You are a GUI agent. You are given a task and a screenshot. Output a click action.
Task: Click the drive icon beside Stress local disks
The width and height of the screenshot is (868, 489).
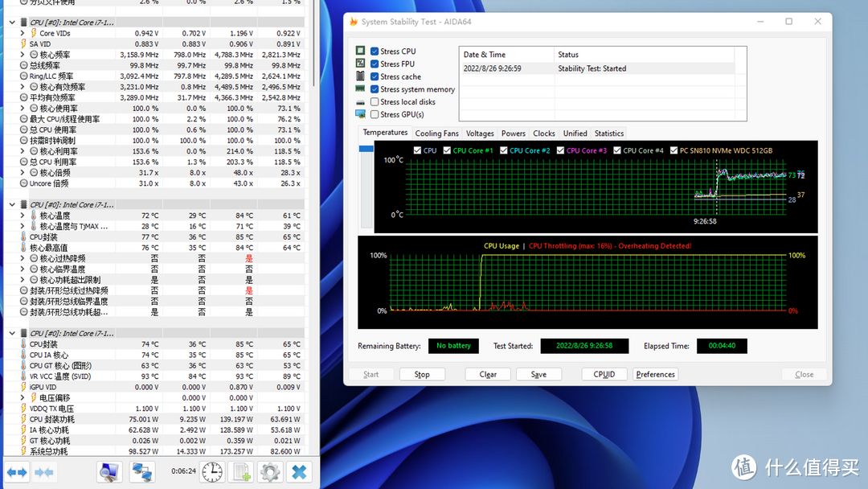click(x=360, y=102)
